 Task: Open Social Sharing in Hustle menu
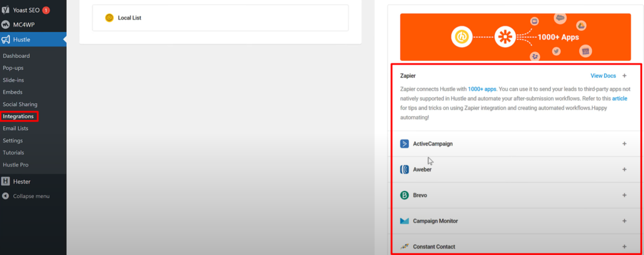20,104
